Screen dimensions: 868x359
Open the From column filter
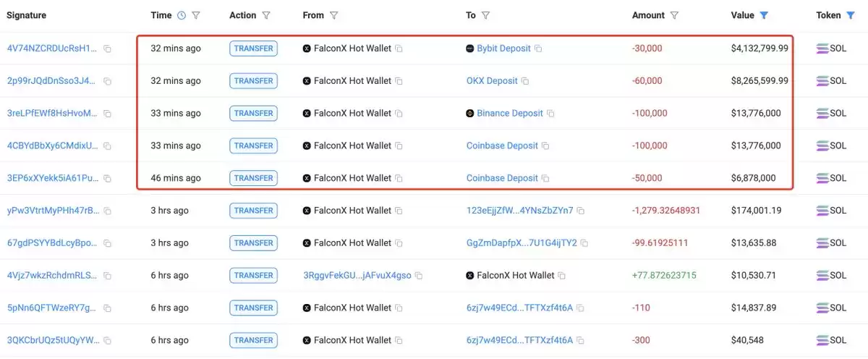click(333, 15)
